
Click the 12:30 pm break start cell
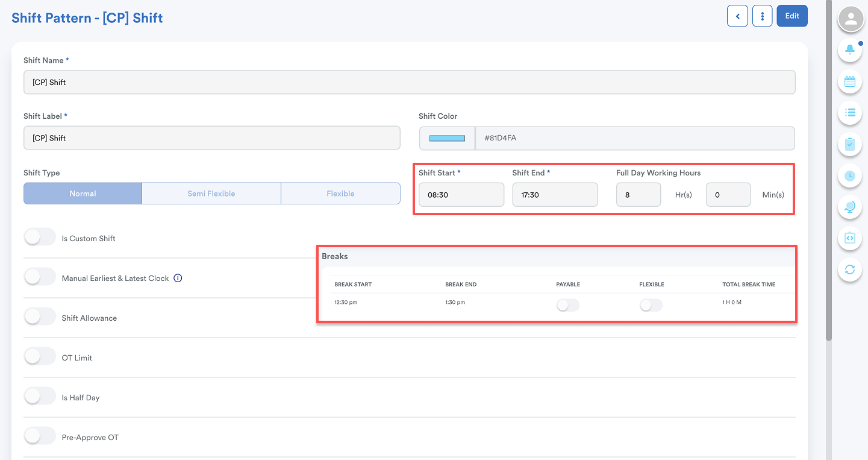coord(346,303)
